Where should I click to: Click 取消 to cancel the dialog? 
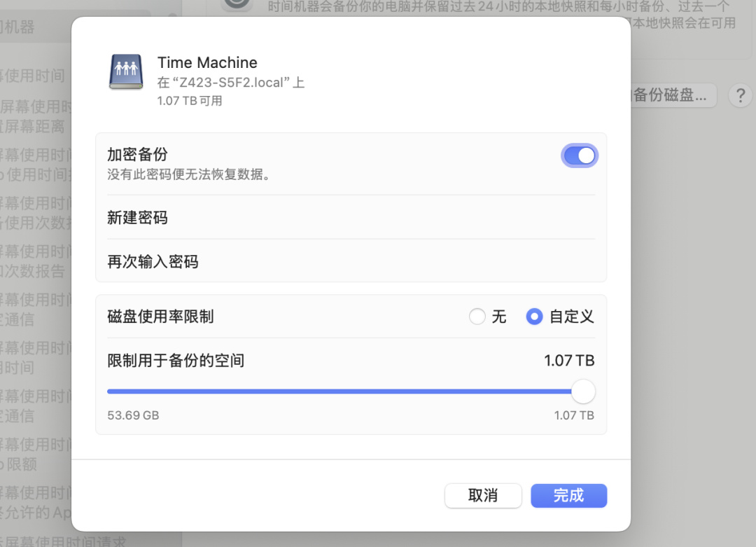pyautogui.click(x=482, y=495)
